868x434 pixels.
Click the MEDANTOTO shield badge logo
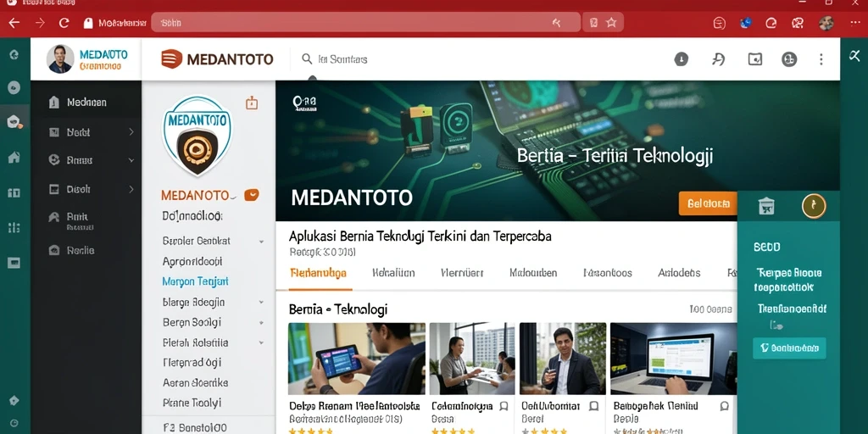click(197, 136)
